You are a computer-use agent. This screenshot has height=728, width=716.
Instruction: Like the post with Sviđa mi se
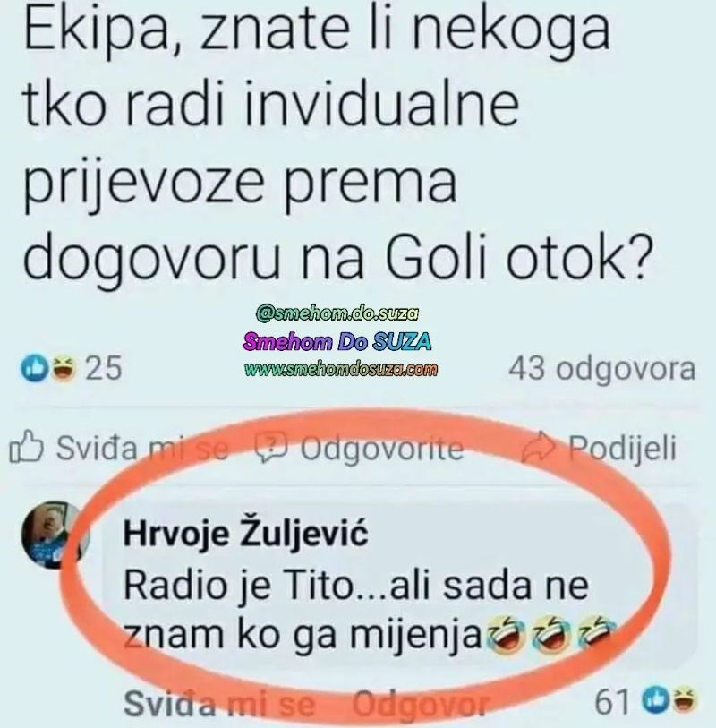point(119,448)
